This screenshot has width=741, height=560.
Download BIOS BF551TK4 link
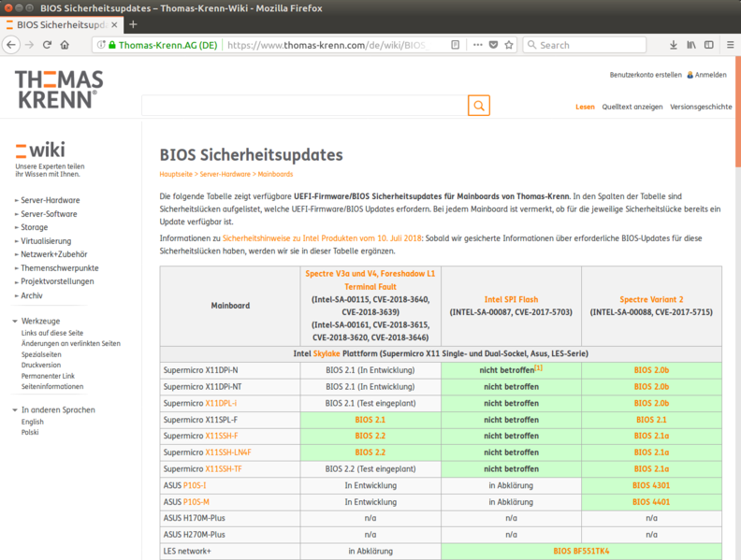pos(581,551)
